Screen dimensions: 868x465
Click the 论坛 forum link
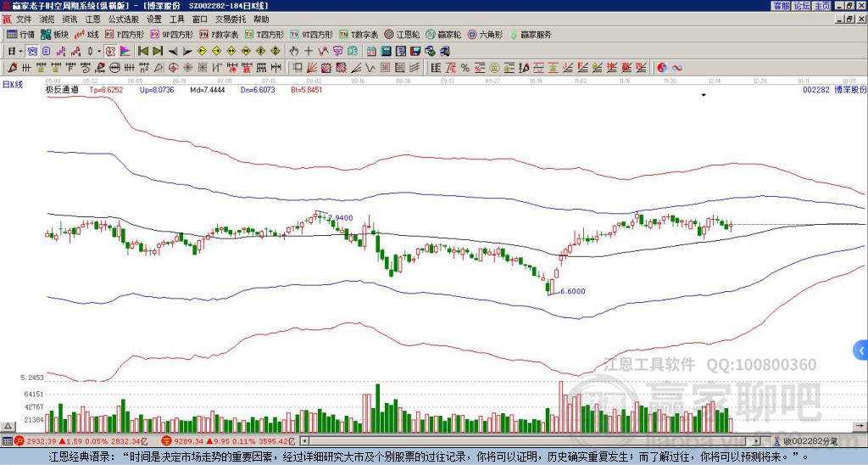(801, 6)
